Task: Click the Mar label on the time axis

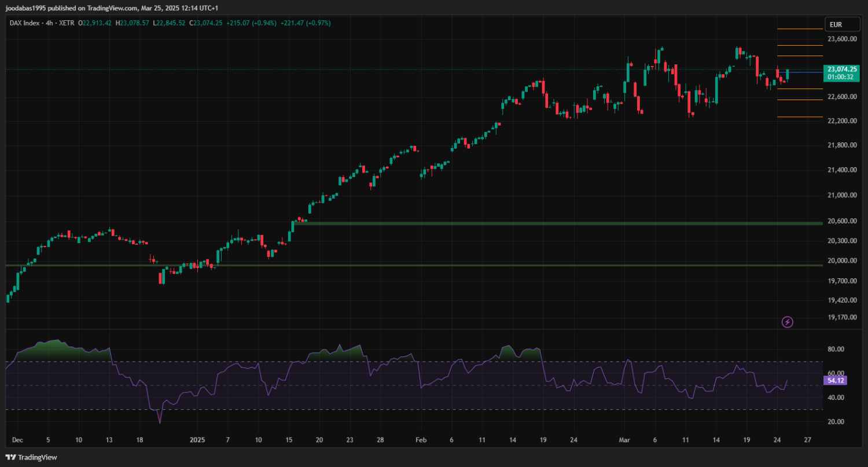Action: click(x=625, y=440)
